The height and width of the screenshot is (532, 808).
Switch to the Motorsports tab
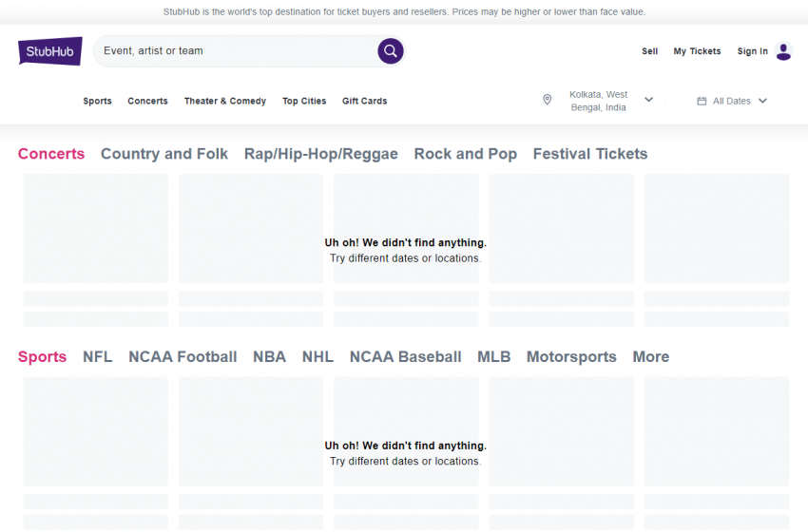coord(571,357)
